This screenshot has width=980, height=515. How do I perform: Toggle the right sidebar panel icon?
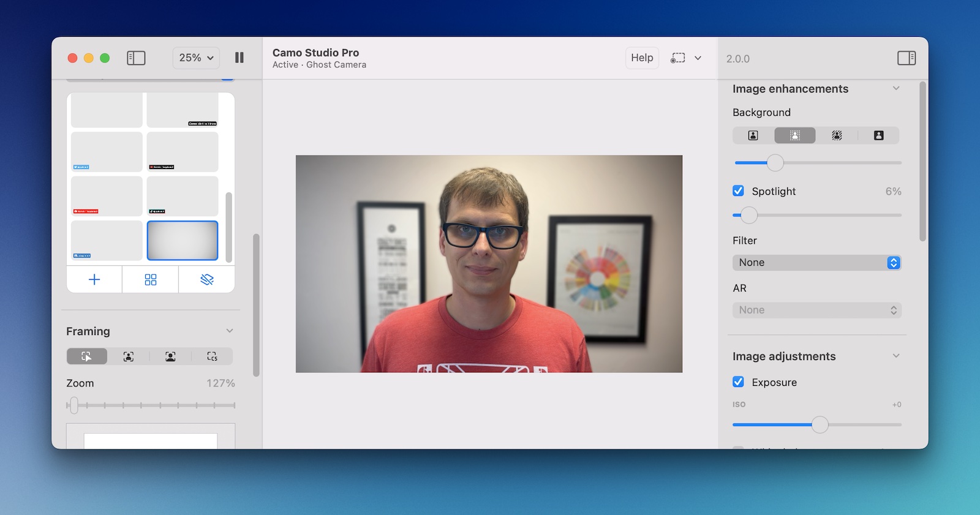point(907,58)
